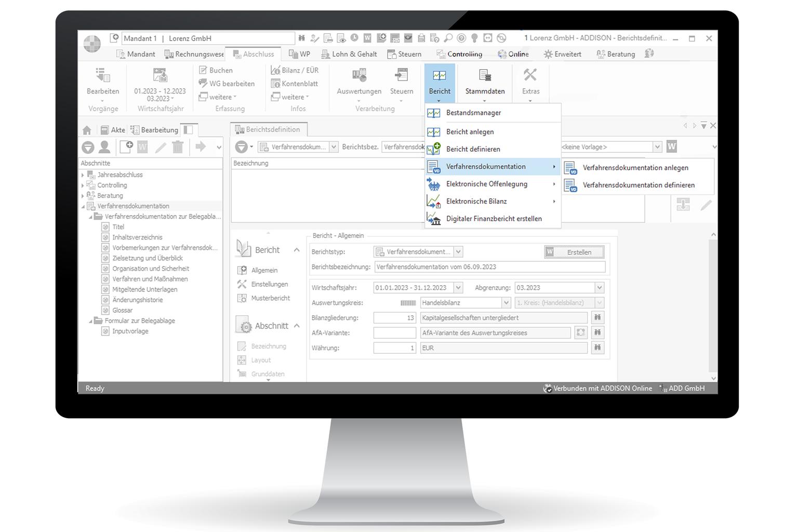Switch to the Controlling ribbon tab
798x532 pixels.
(464, 54)
